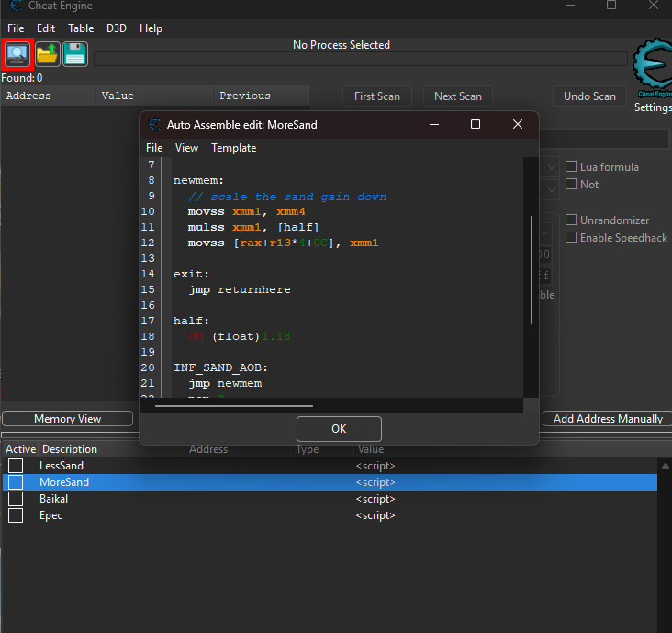Click the Cheat Engine title bar icon
The width and height of the screenshot is (672, 633).
pos(16,6)
